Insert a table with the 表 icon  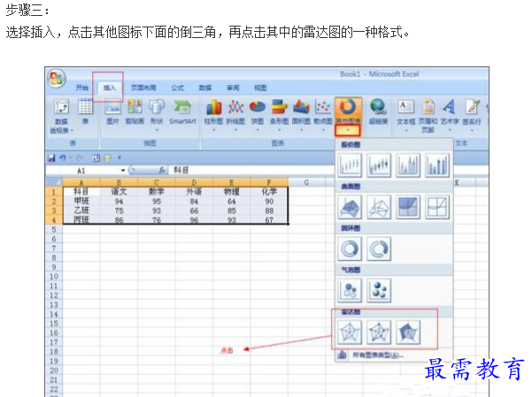(85, 107)
